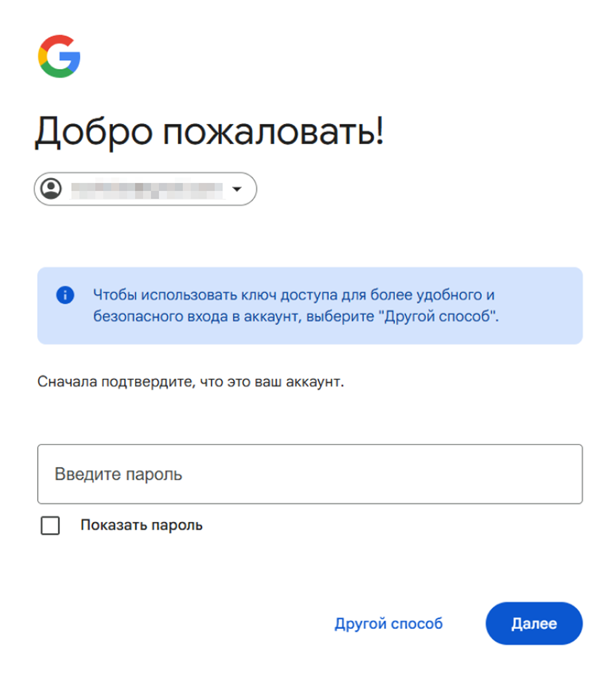Open the account switcher dropdown arrow
Image resolution: width=616 pixels, height=694 pixels.
(237, 189)
